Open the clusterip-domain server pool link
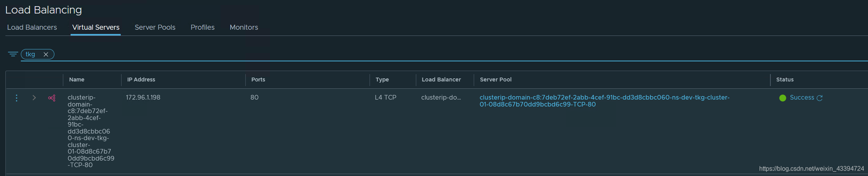This screenshot has height=176, width=868. click(605, 101)
